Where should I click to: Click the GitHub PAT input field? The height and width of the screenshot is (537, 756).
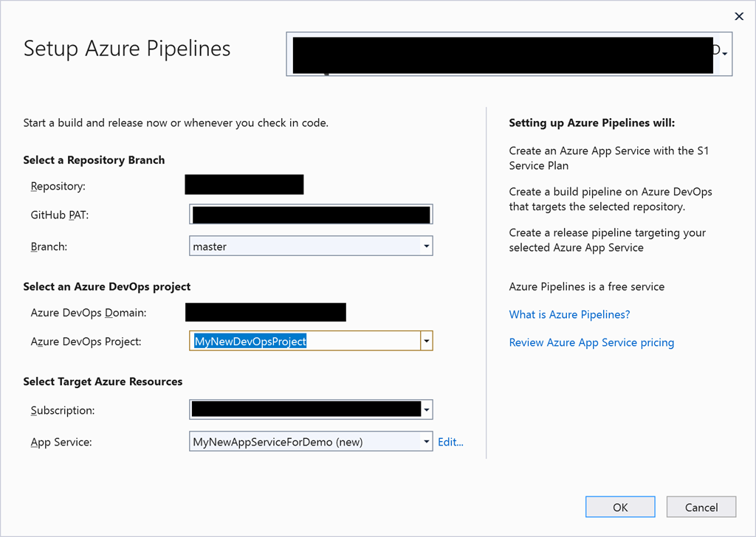tap(310, 215)
